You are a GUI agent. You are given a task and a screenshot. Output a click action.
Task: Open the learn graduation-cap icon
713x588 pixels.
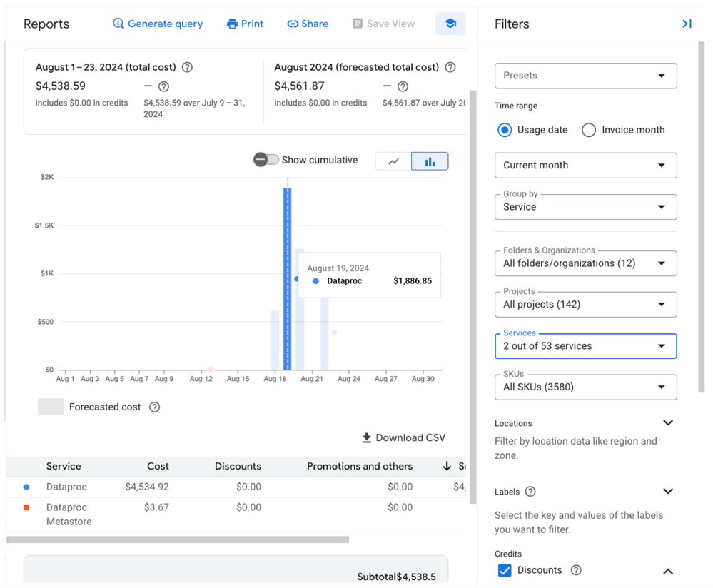pos(450,24)
